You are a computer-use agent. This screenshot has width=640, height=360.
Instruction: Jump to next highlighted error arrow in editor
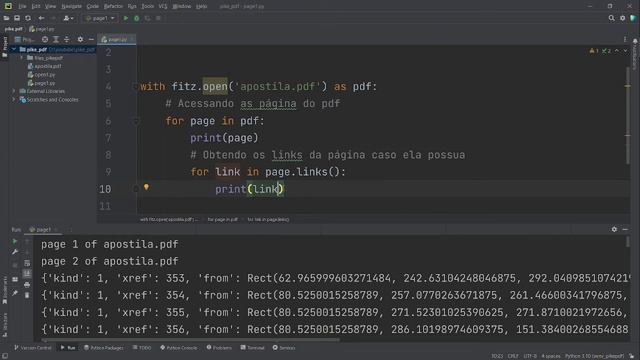point(625,51)
